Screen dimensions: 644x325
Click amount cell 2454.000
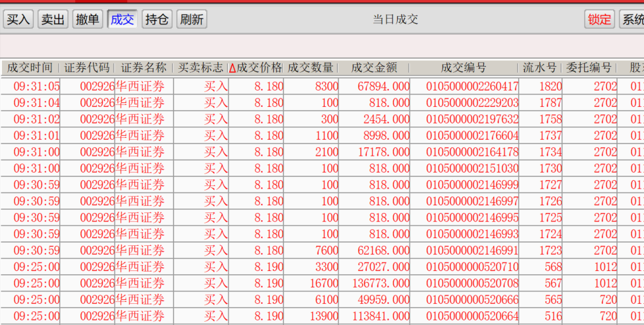coord(386,119)
